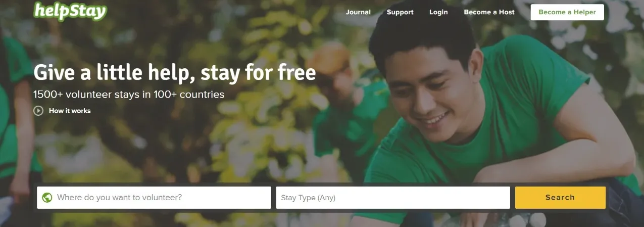644x227 pixels.
Task: Click the play circle icon beside How it works
Action: pyautogui.click(x=38, y=111)
